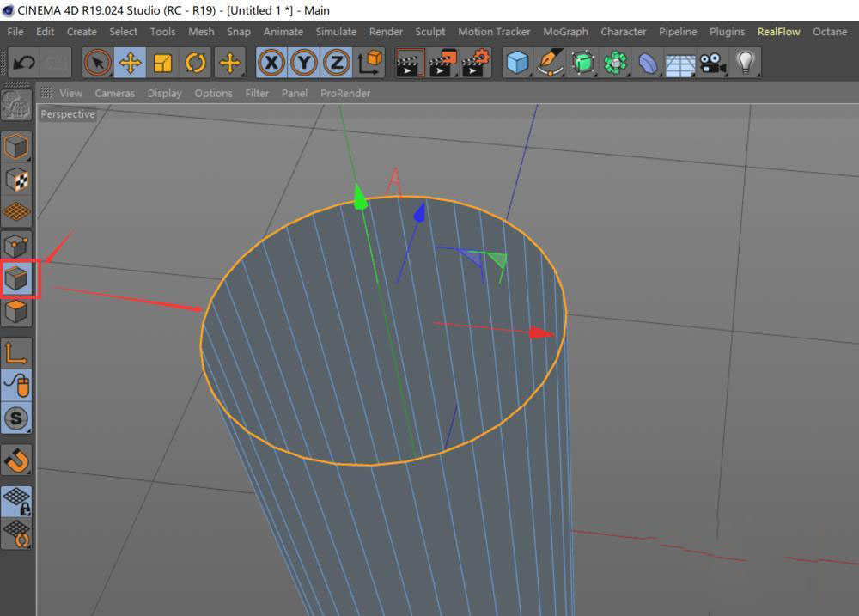Open the Planar Workplane icon
859x616 pixels.
tap(15, 534)
